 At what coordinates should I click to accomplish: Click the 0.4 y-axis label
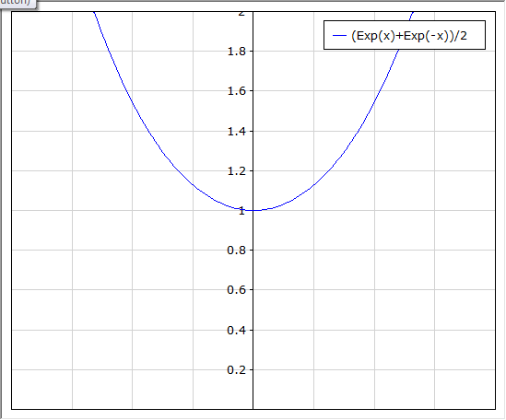[236, 331]
